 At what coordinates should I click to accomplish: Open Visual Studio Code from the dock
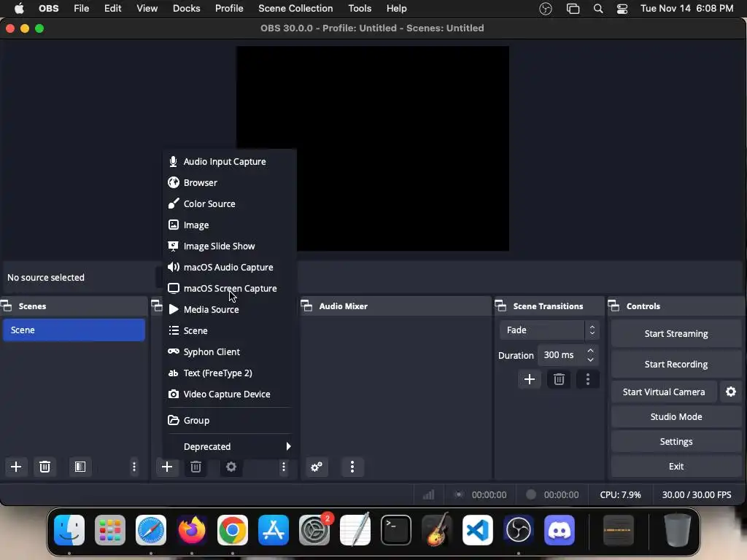coord(477,530)
